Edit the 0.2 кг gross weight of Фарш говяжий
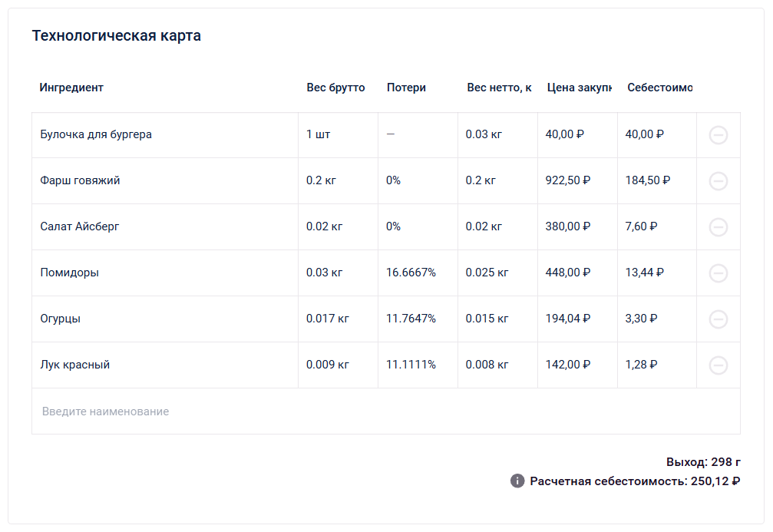The height and width of the screenshot is (532, 773). 321,180
